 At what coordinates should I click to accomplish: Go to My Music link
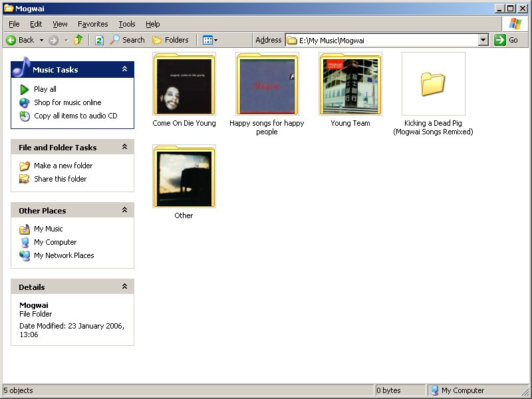pos(48,229)
